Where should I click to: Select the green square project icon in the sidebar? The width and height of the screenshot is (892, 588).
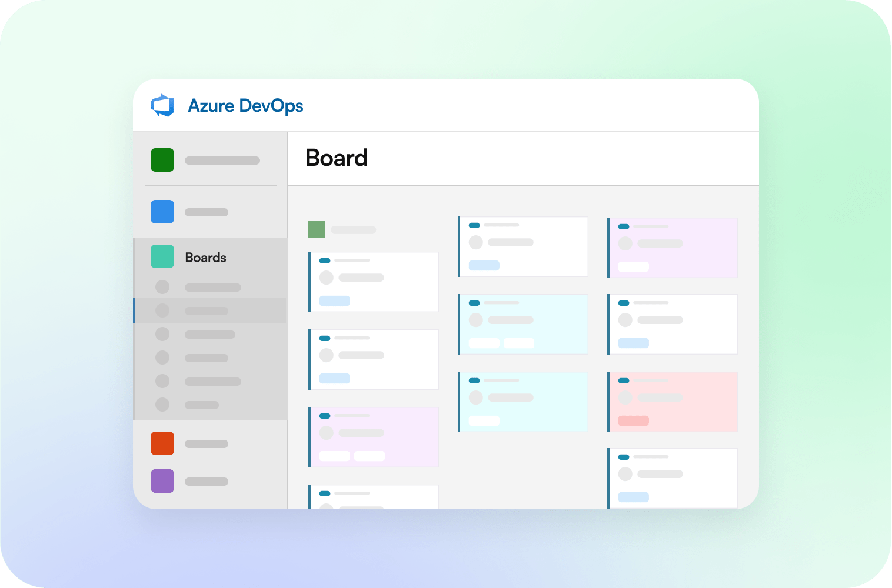click(x=162, y=160)
